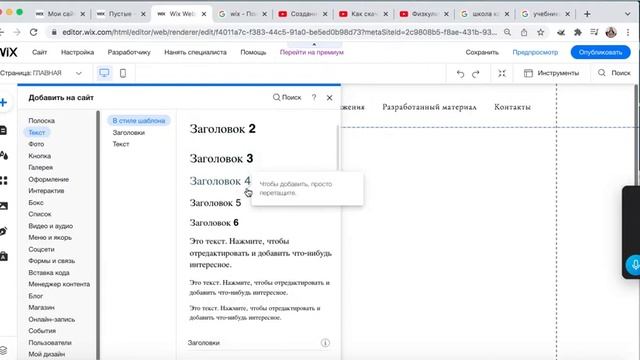Open help question mark in Add panel
This screenshot has width=640, height=360.
tap(314, 98)
